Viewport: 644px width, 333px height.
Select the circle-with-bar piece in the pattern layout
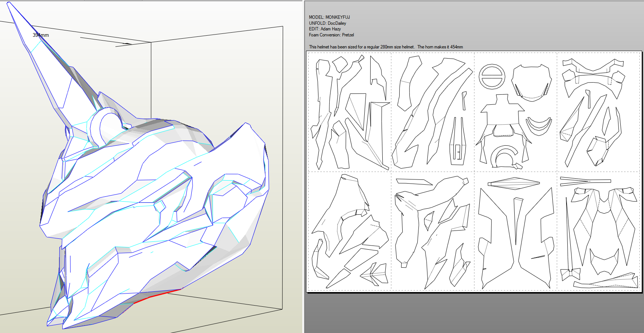[x=492, y=77]
